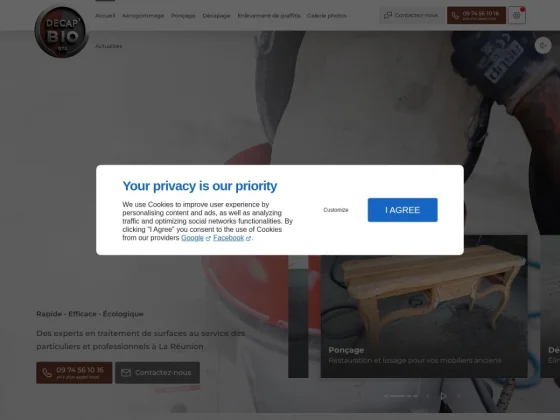Image resolution: width=560 pixels, height=420 pixels.
Task: Open the Ponçage bench thumbnail card
Action: point(424,306)
